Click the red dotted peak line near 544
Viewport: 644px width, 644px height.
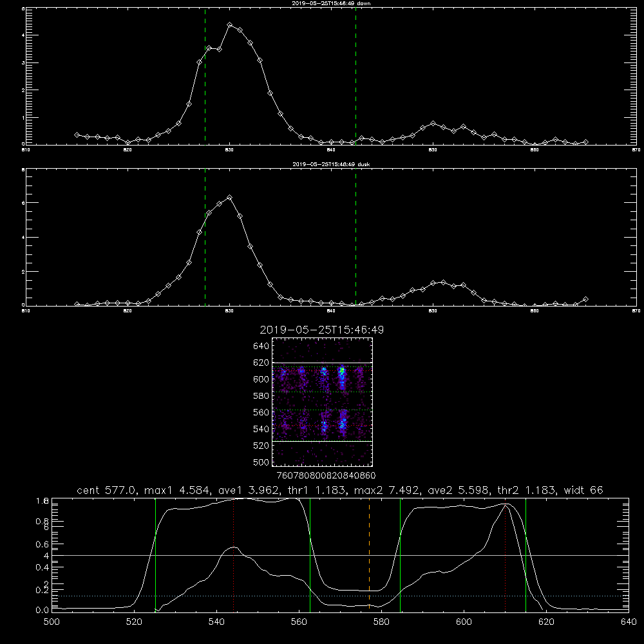233,554
